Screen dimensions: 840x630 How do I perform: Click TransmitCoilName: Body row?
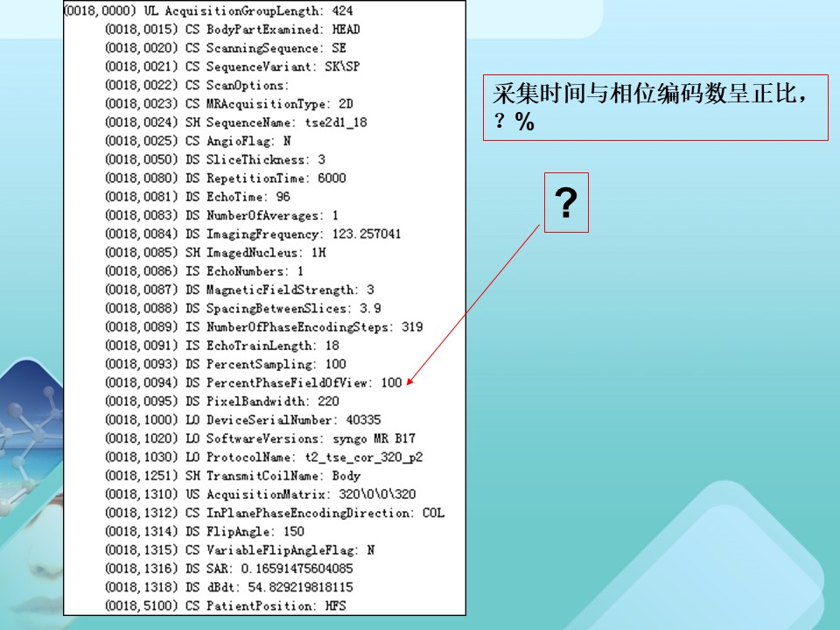(233, 476)
